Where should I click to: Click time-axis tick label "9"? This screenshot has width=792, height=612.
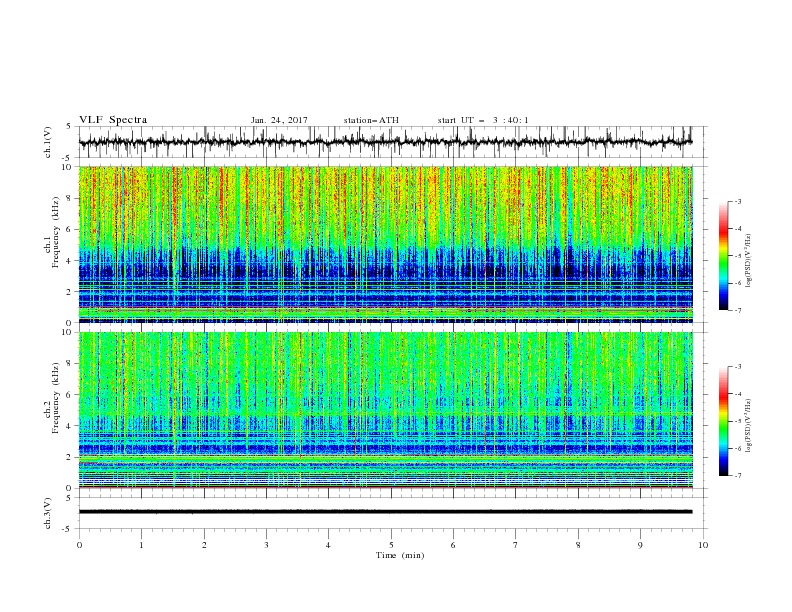640,545
